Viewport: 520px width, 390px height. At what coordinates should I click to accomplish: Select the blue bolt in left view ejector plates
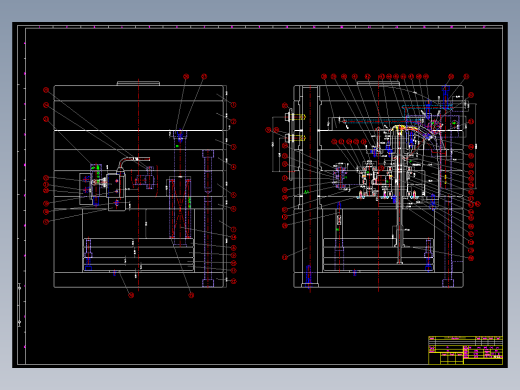point(88,254)
